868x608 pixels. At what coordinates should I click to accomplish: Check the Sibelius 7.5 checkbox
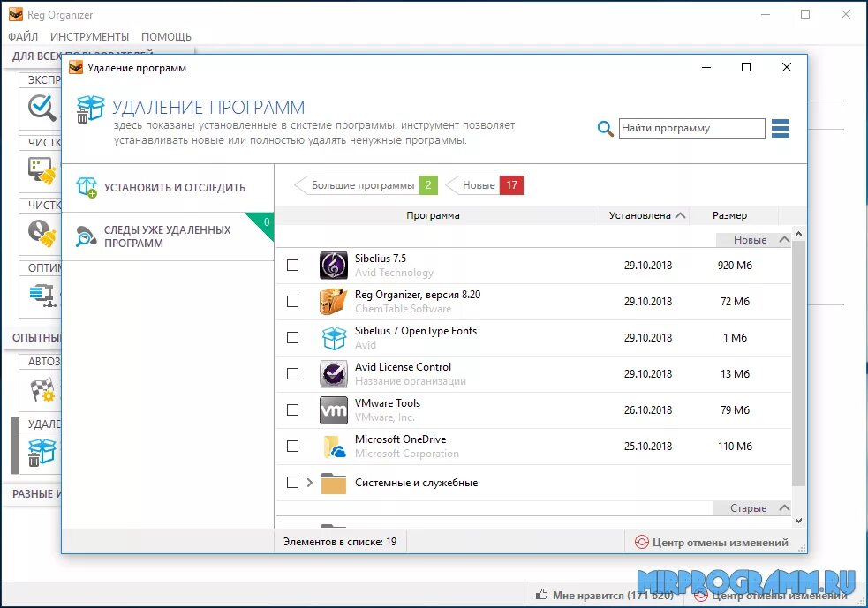(x=293, y=266)
